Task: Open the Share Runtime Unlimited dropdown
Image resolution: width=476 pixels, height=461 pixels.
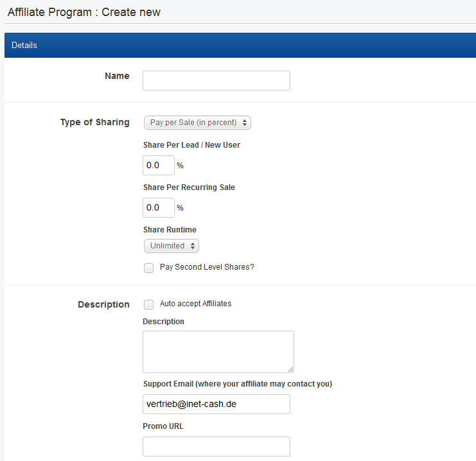Action: pyautogui.click(x=172, y=246)
